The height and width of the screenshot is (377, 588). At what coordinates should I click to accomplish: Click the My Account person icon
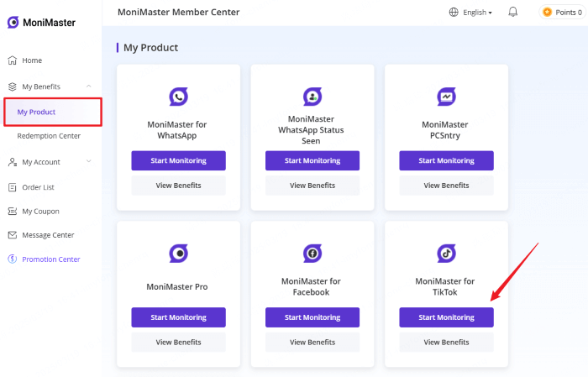(x=13, y=162)
